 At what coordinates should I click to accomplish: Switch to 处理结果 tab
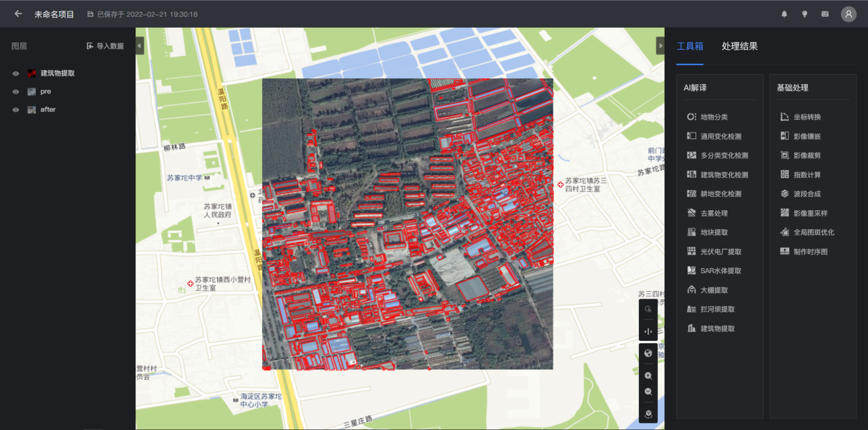pyautogui.click(x=740, y=46)
